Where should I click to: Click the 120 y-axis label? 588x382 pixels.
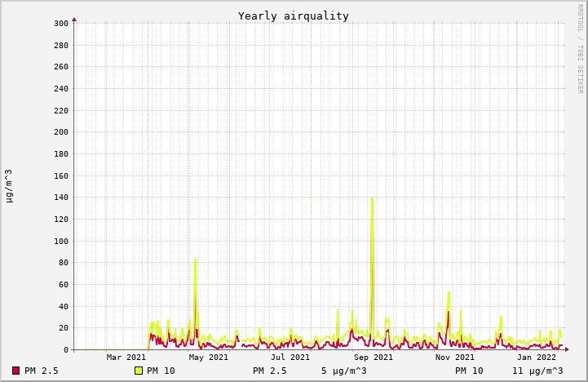tap(61, 219)
